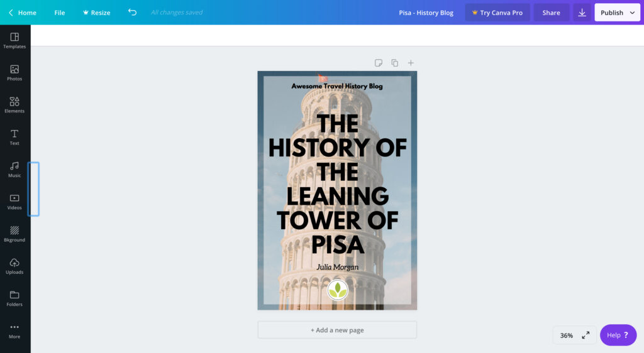Open the Folders panel
The width and height of the screenshot is (644, 353).
(x=14, y=298)
